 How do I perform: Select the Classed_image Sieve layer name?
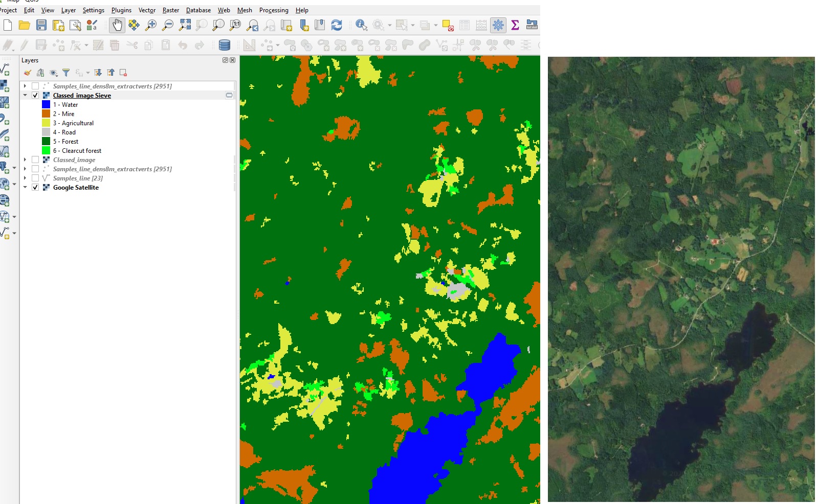82,96
